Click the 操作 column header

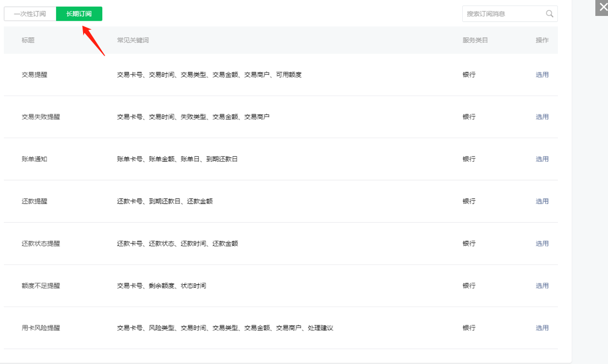pyautogui.click(x=542, y=40)
